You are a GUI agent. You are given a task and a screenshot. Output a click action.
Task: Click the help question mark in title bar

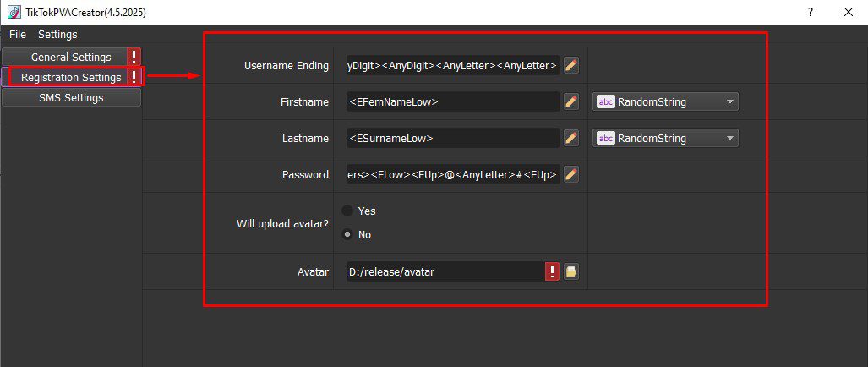point(810,12)
